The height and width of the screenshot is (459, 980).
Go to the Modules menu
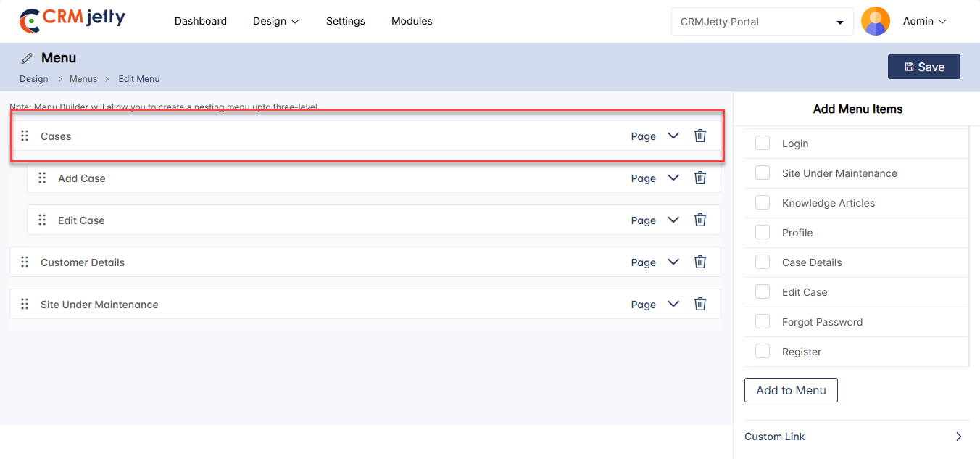pos(412,21)
